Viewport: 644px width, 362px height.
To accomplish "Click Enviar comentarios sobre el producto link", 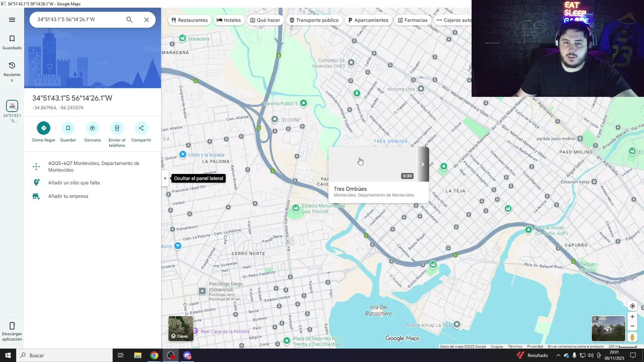I will point(576,346).
